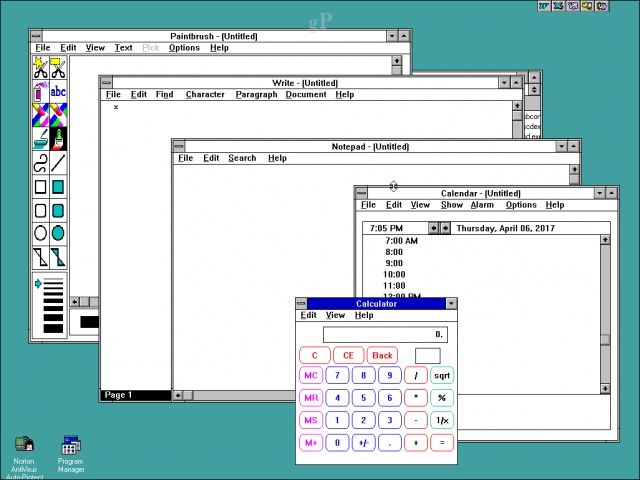Open the Calendar window control menu box
This screenshot has height=480, width=640.
(x=361, y=193)
